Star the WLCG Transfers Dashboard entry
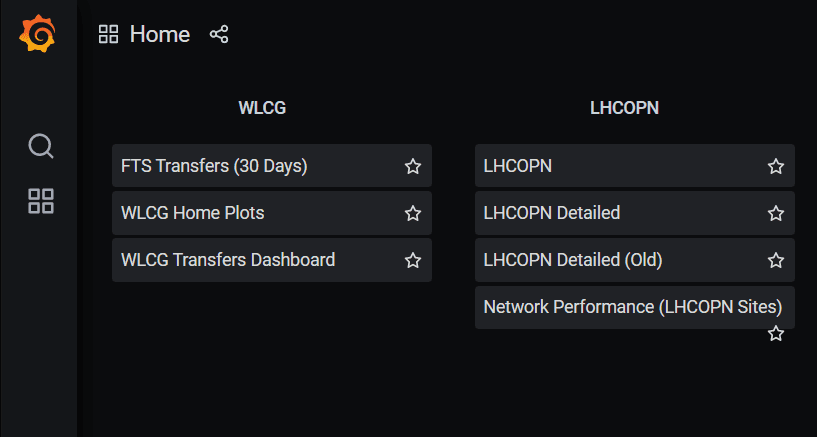The image size is (817, 437). 413,260
